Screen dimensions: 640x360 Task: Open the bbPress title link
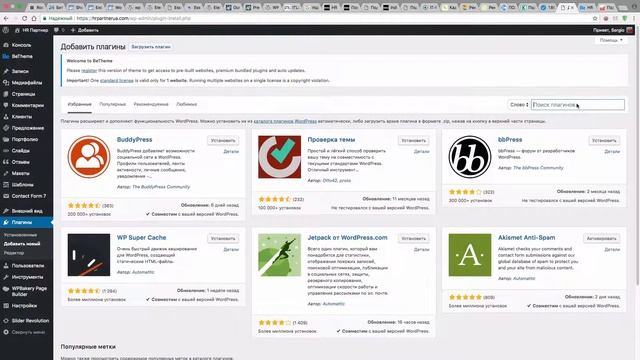[510, 140]
